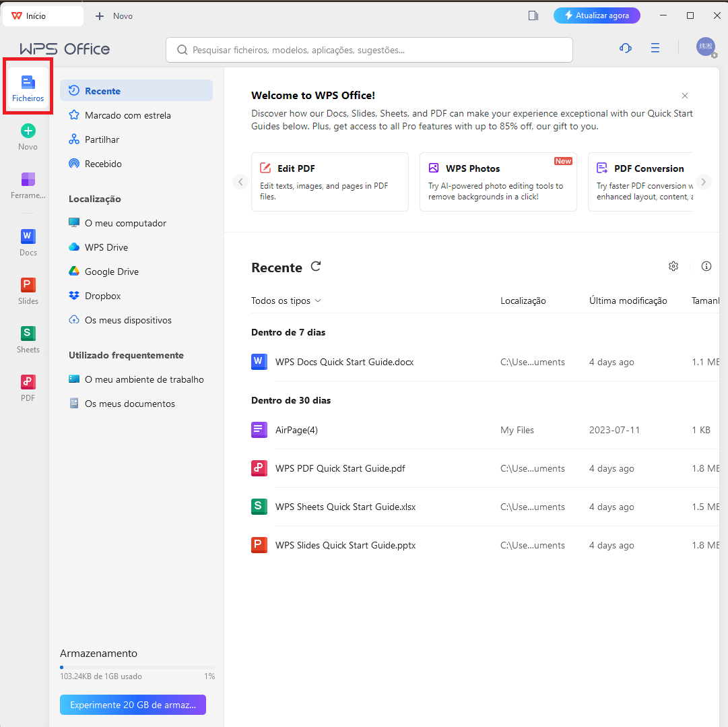
Task: Launch Docs from the sidebar
Action: point(28,243)
